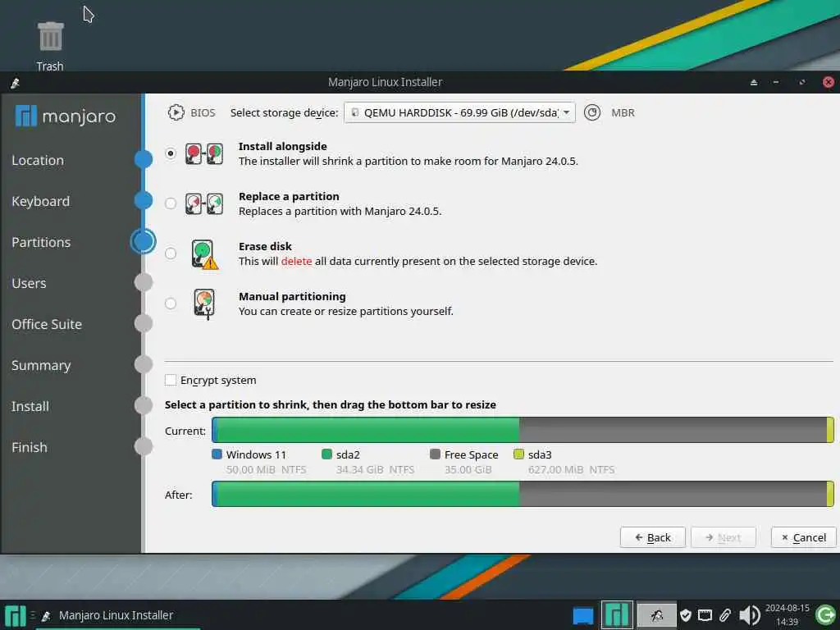Select sda2 green segment in Current bar
840x630 pixels.
pos(368,430)
